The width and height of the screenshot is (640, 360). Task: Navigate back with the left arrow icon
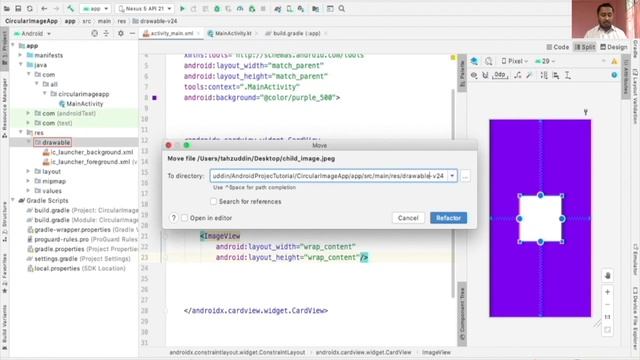pos(44,9)
